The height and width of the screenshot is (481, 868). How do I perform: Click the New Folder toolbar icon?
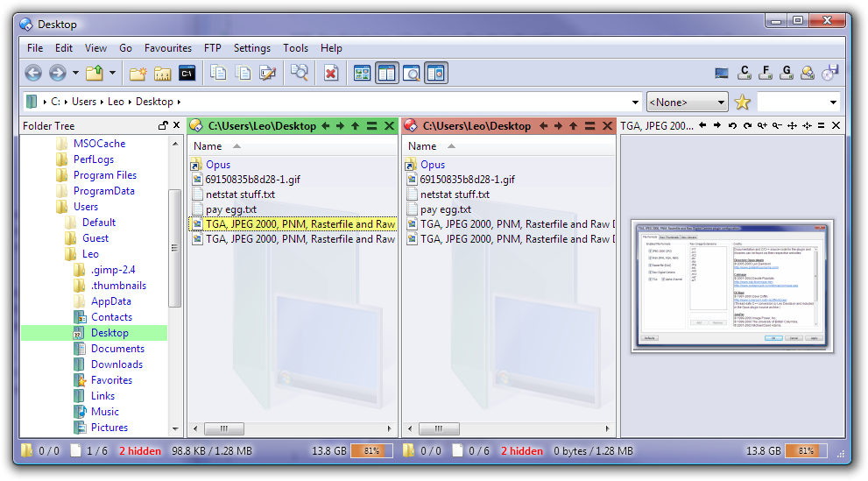[x=138, y=74]
